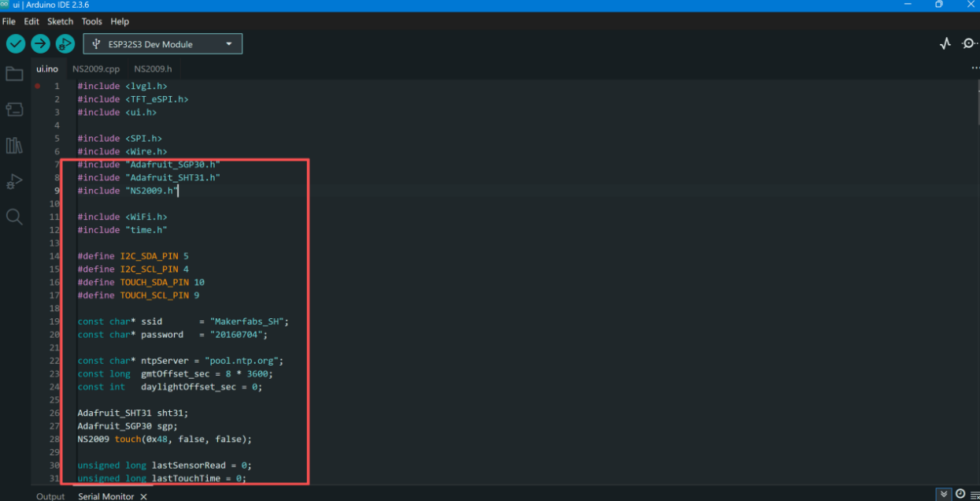The width and height of the screenshot is (980, 501).
Task: Open the Sketch menu
Action: pyautogui.click(x=60, y=21)
